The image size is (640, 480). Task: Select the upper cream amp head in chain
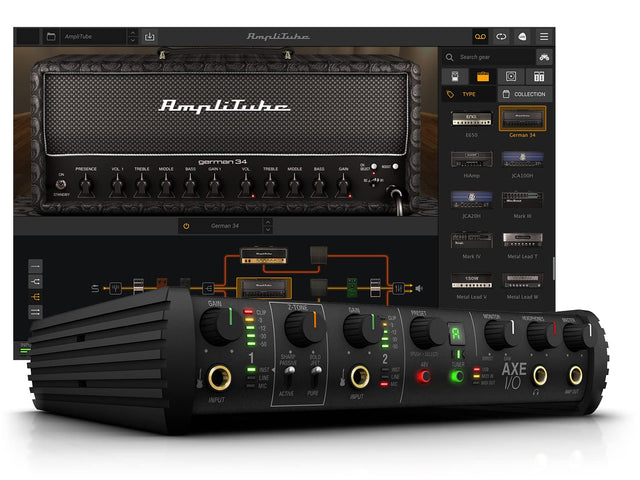tap(263, 256)
